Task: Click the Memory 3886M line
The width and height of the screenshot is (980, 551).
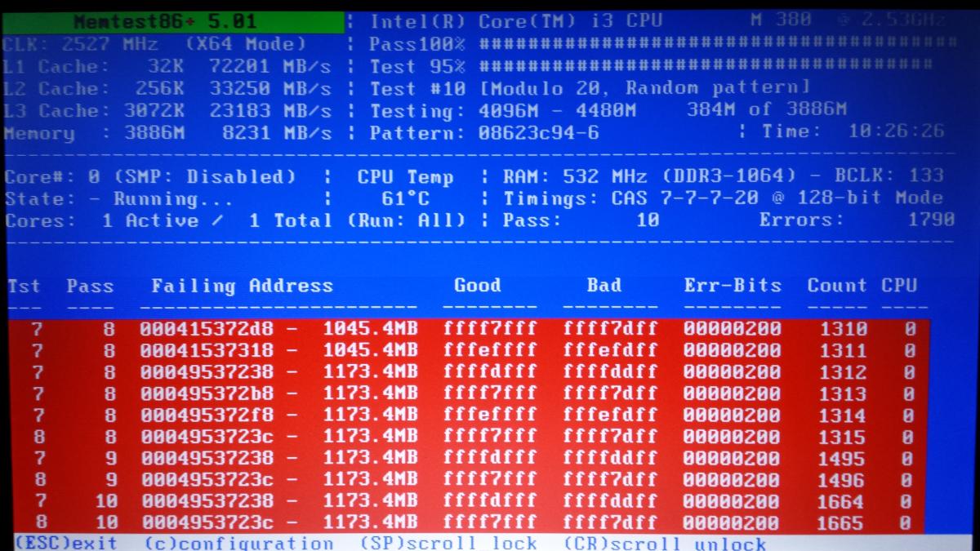Action: [167, 132]
